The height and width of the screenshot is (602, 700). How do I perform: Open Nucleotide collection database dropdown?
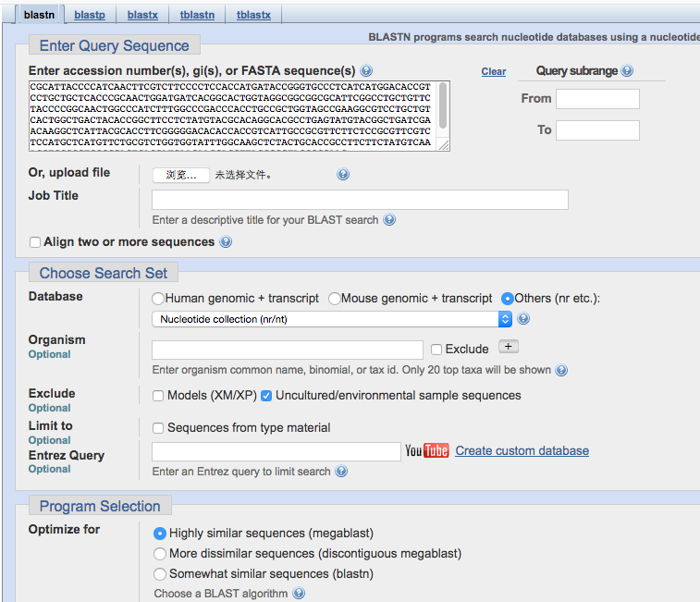[332, 319]
